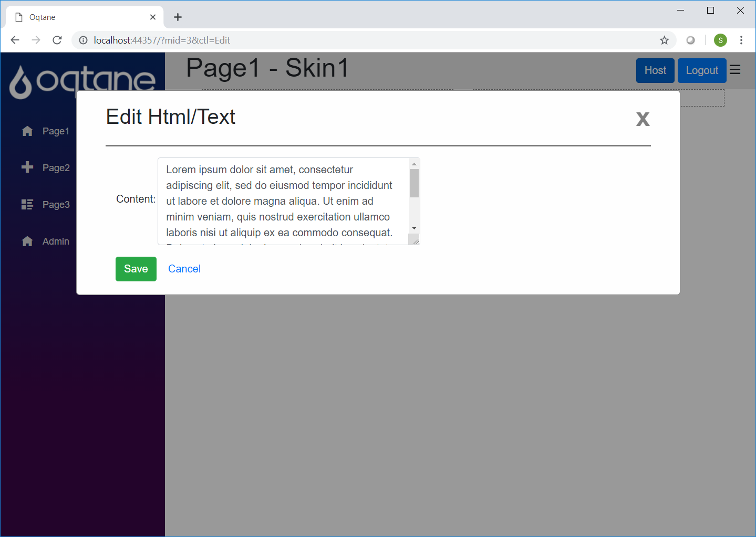The image size is (756, 537).
Task: Open the Chrome three-dot menu
Action: point(741,40)
